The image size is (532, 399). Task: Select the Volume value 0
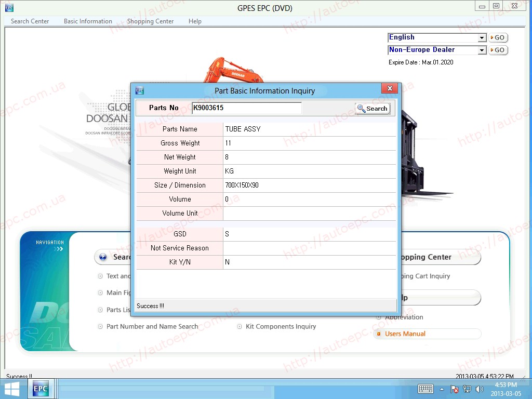click(227, 199)
